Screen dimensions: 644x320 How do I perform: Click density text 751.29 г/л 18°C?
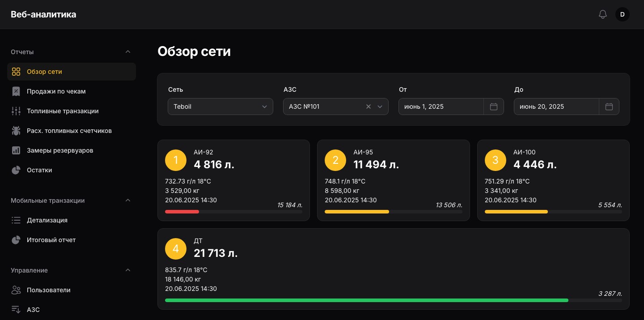click(507, 181)
